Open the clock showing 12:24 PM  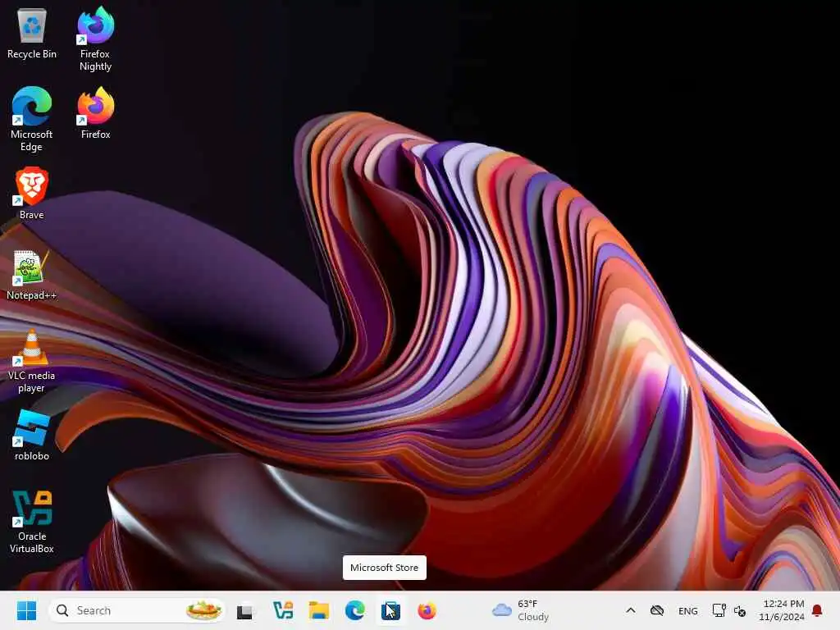click(x=782, y=610)
